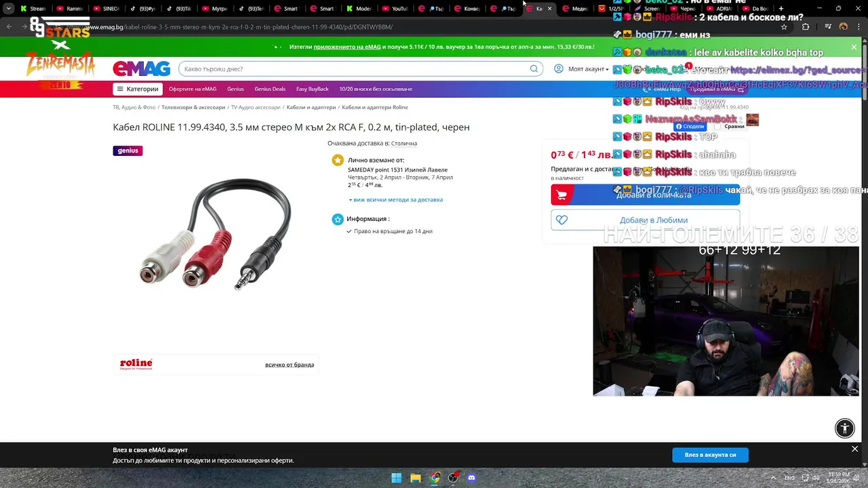Expand виж всички методи за доставка

[396, 199]
